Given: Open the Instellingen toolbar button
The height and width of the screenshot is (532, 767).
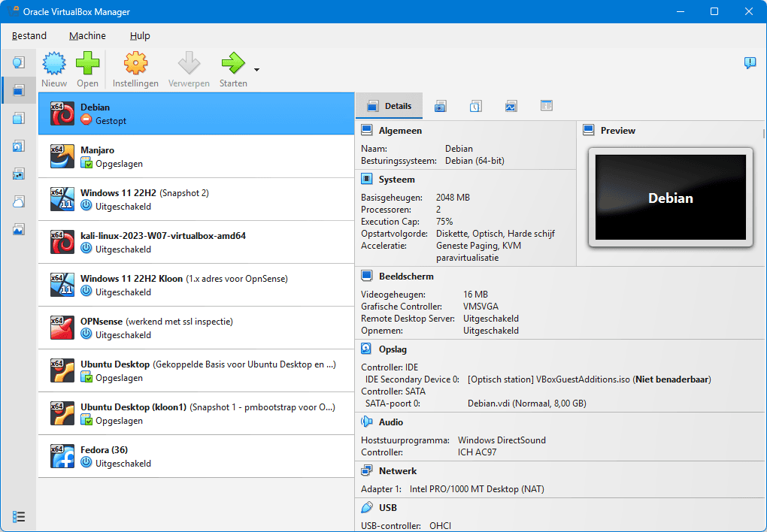Looking at the screenshot, I should click(x=135, y=68).
